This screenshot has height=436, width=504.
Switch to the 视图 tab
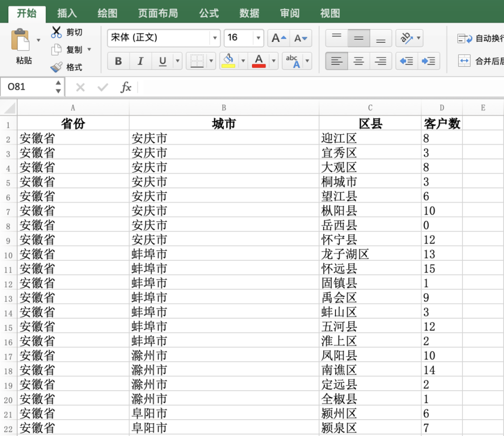click(x=330, y=14)
